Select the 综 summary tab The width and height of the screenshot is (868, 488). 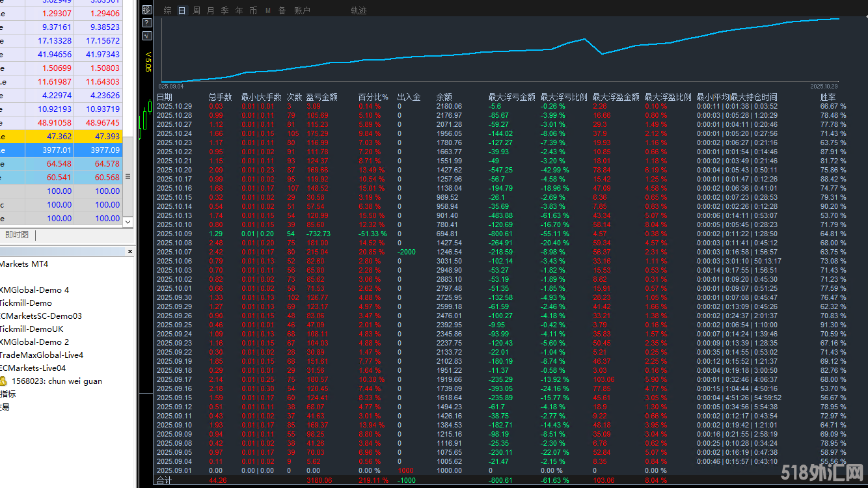point(168,10)
